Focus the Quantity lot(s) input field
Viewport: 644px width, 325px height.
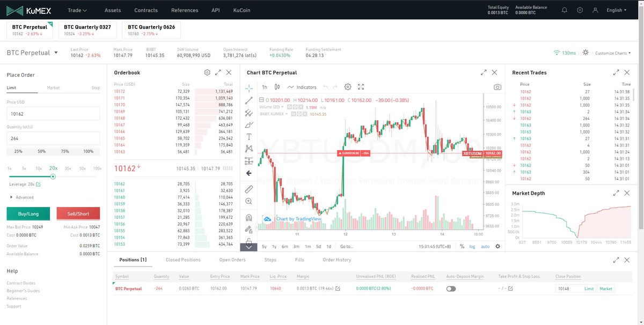[x=53, y=138]
